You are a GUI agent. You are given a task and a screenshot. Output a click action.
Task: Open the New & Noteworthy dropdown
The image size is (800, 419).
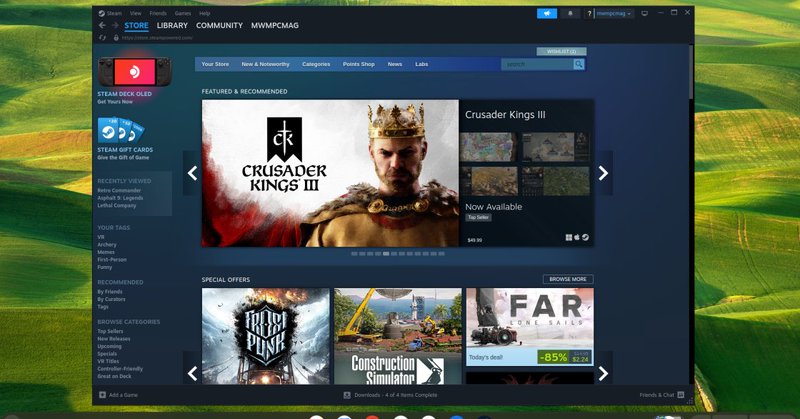[265, 64]
